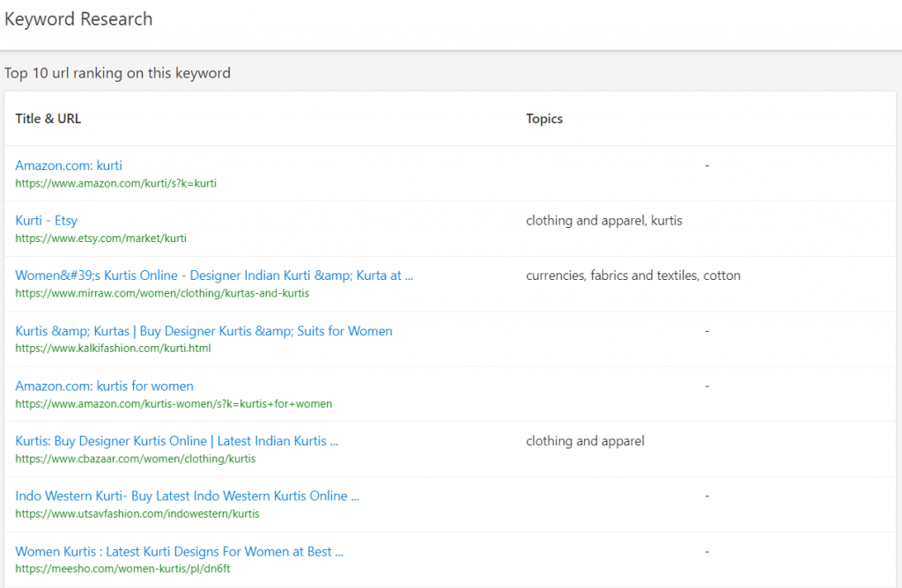Select the 'Topics' column header
The height and width of the screenshot is (588, 902).
544,119
